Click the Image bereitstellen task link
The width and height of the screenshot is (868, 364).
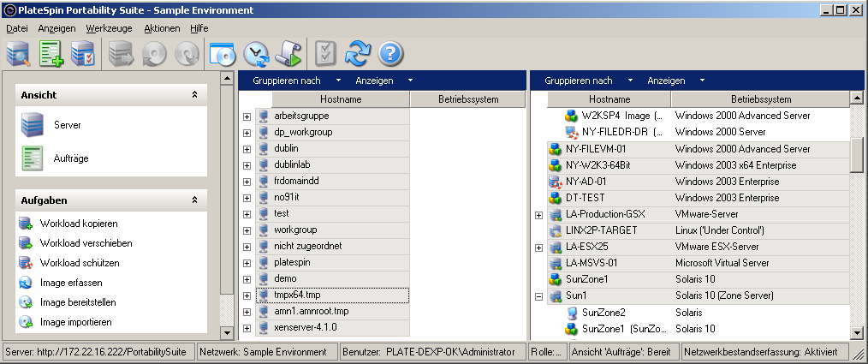click(78, 302)
